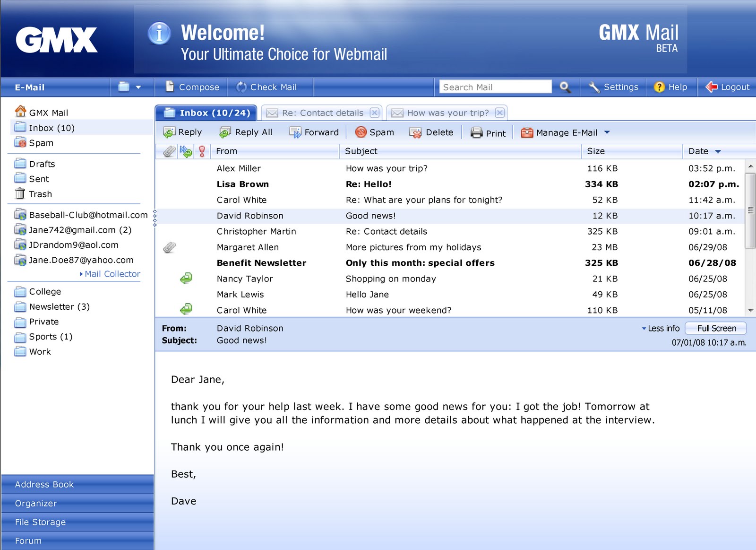The height and width of the screenshot is (550, 756).
Task: Toggle Less info for the message preview
Action: tap(661, 328)
